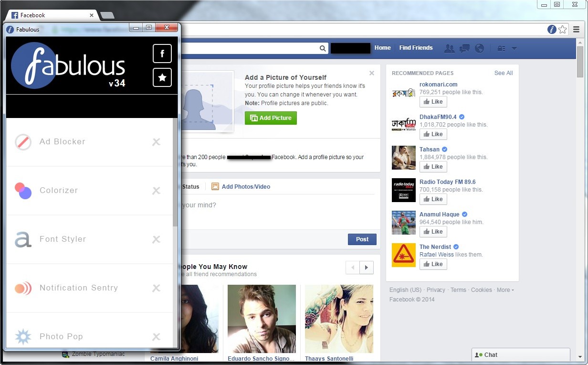Open The Nerdist page logo thumbnail
Image resolution: width=588 pixels, height=365 pixels.
404,255
